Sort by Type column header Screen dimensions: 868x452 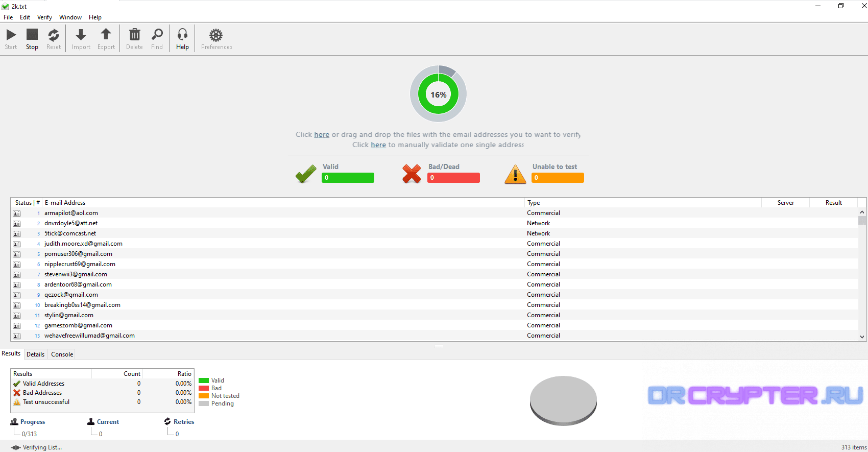643,203
